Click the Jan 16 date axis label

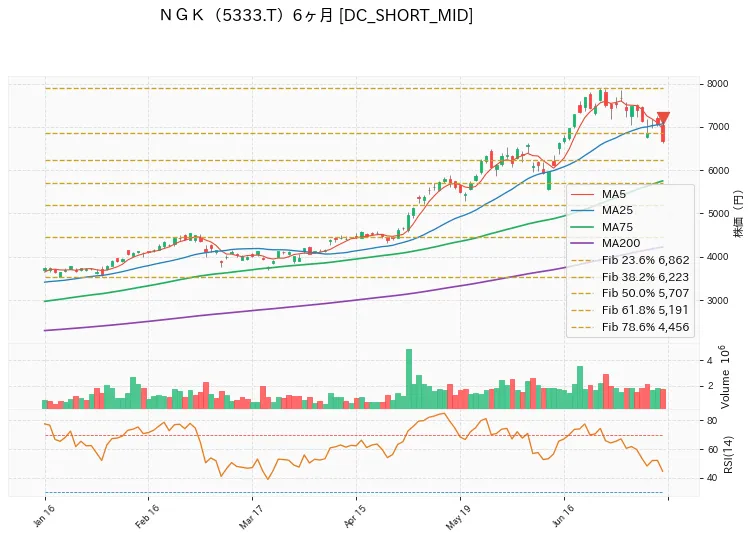point(45,516)
